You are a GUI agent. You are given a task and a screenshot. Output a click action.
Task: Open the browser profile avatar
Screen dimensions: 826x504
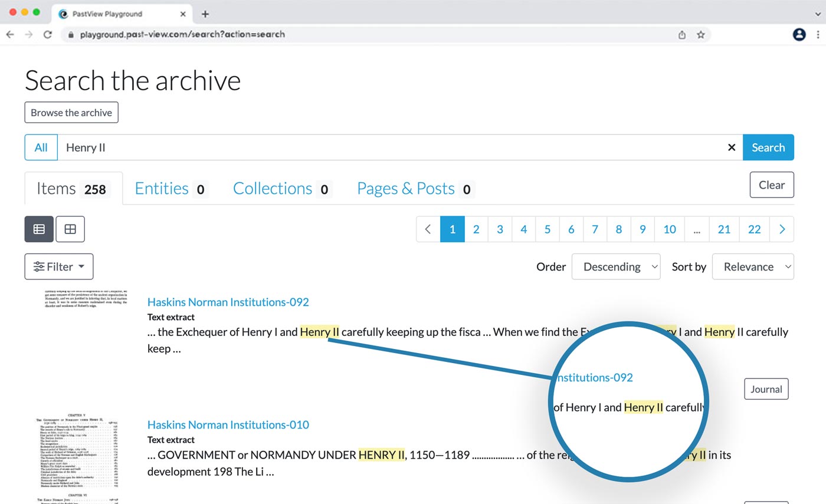pyautogui.click(x=799, y=35)
